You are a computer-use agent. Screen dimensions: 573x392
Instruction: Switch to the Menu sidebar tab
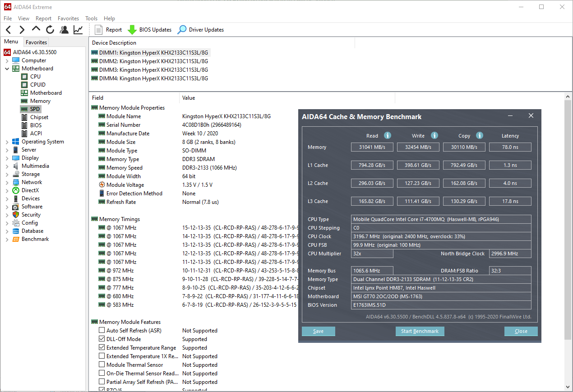pos(11,42)
